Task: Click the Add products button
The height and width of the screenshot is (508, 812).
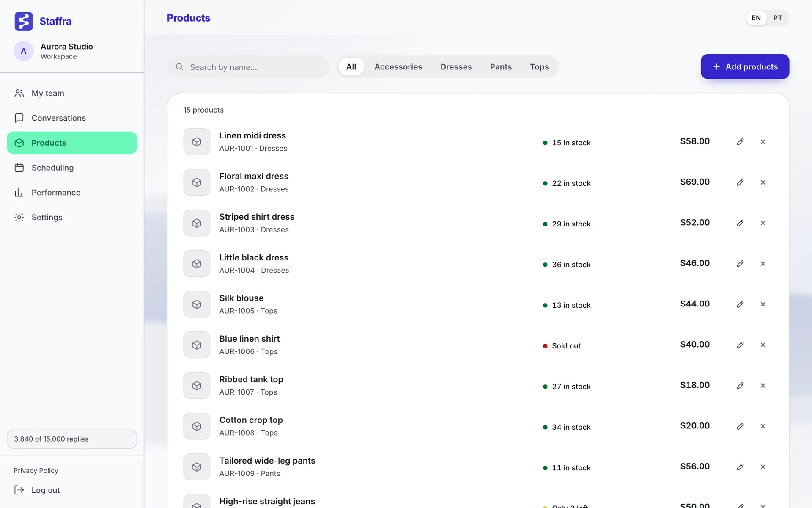Action: point(745,66)
